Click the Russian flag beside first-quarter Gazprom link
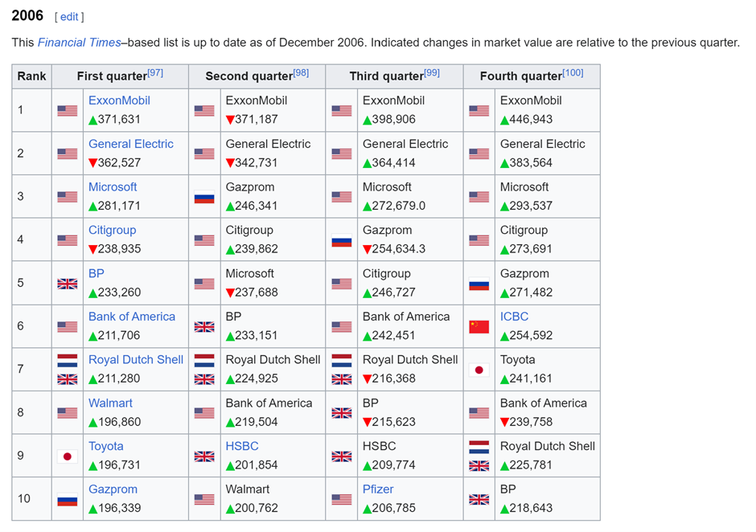Viewport: 756px width, 532px height. [68, 499]
